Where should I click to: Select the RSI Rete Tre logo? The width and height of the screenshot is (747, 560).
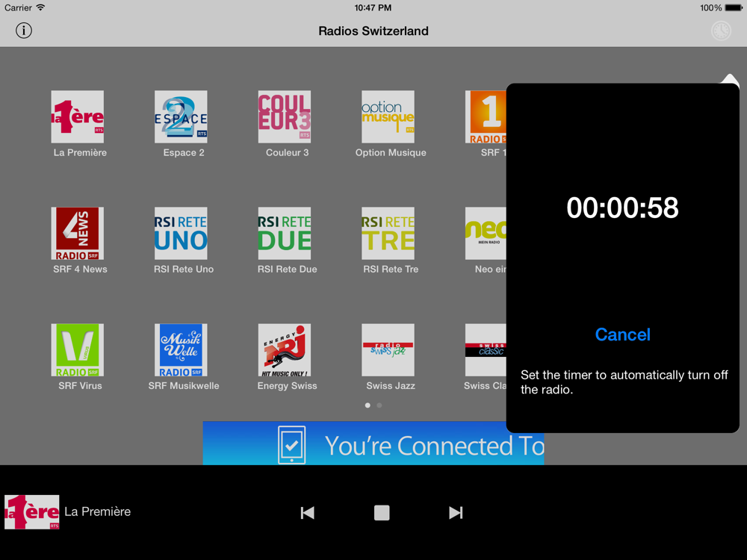coord(388,233)
